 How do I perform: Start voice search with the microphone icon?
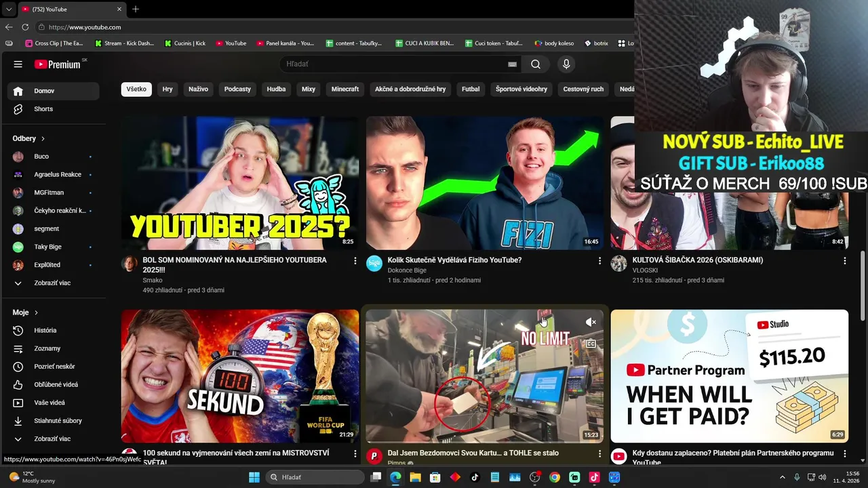566,64
